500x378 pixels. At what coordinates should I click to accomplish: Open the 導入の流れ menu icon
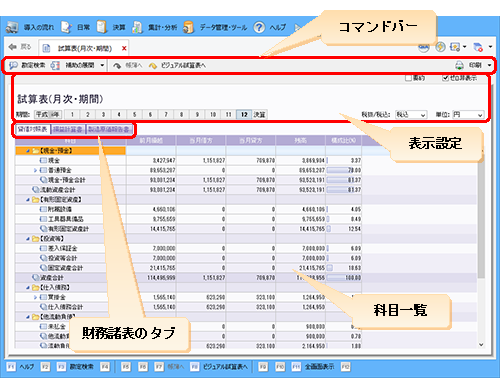(x=12, y=27)
